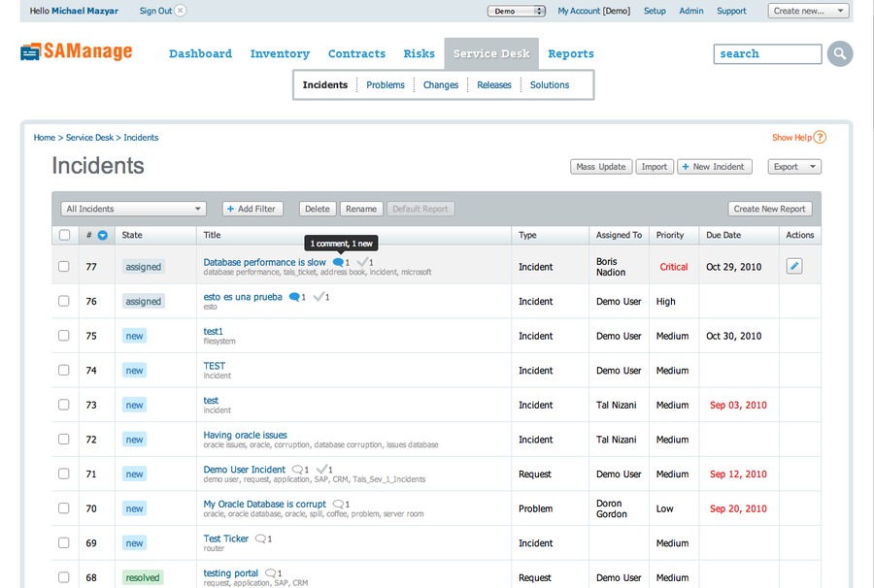Click the Delete button

[318, 209]
